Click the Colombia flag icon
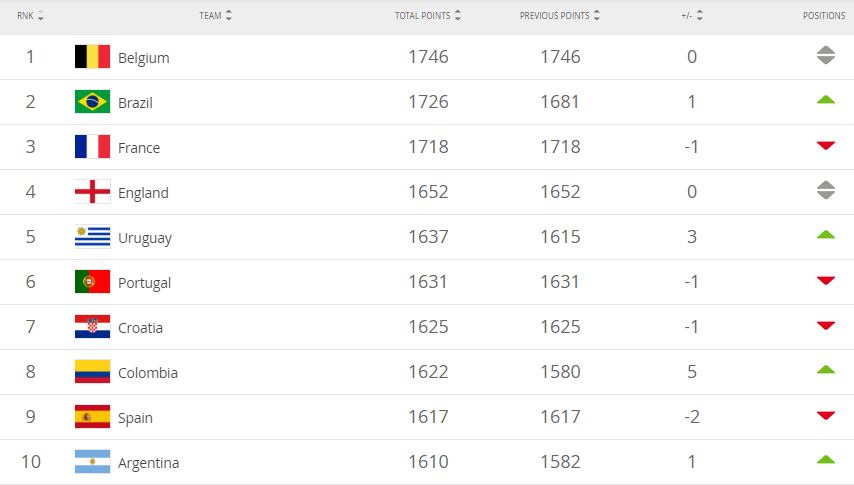854x485 pixels. coord(92,372)
